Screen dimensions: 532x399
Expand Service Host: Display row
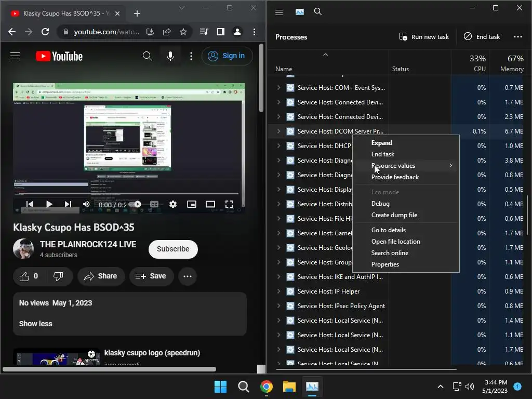(x=278, y=189)
